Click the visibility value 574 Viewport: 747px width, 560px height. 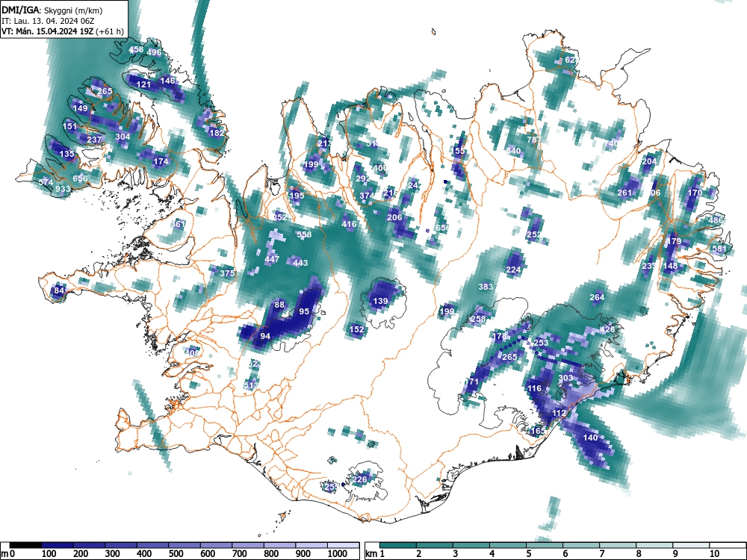point(46,182)
